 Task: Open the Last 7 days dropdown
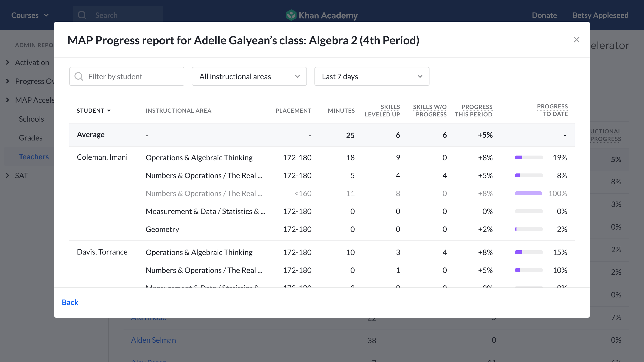372,76
